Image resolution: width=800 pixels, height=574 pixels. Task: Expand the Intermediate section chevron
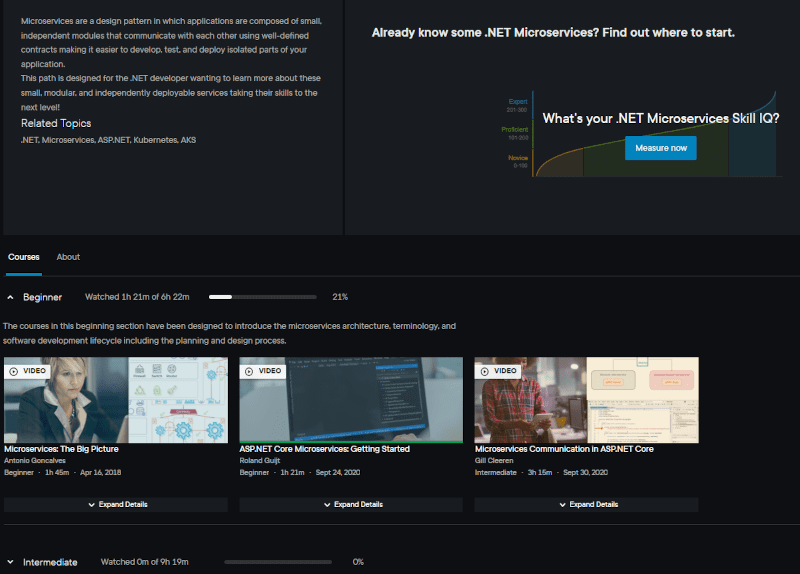tap(10, 562)
